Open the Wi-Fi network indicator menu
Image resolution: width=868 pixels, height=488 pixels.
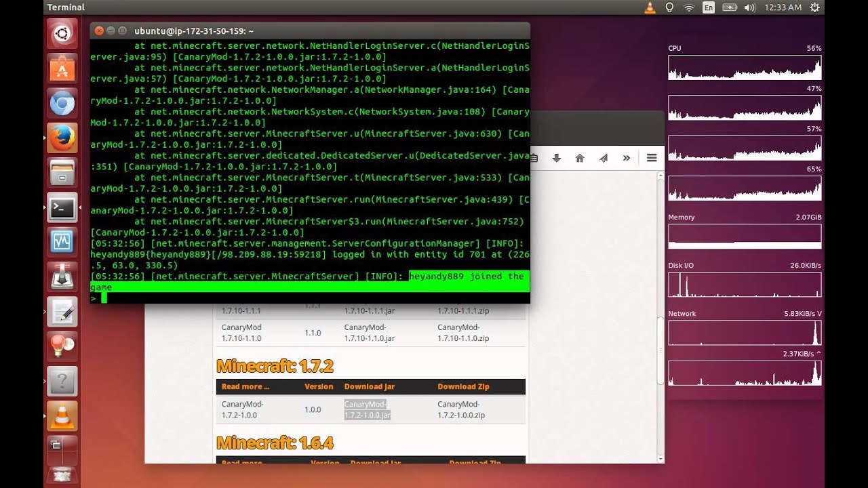[689, 7]
